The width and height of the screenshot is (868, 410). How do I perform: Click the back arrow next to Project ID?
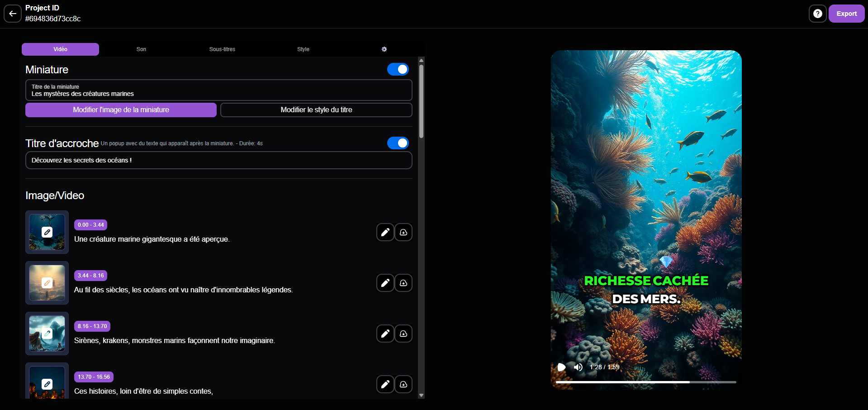(13, 14)
